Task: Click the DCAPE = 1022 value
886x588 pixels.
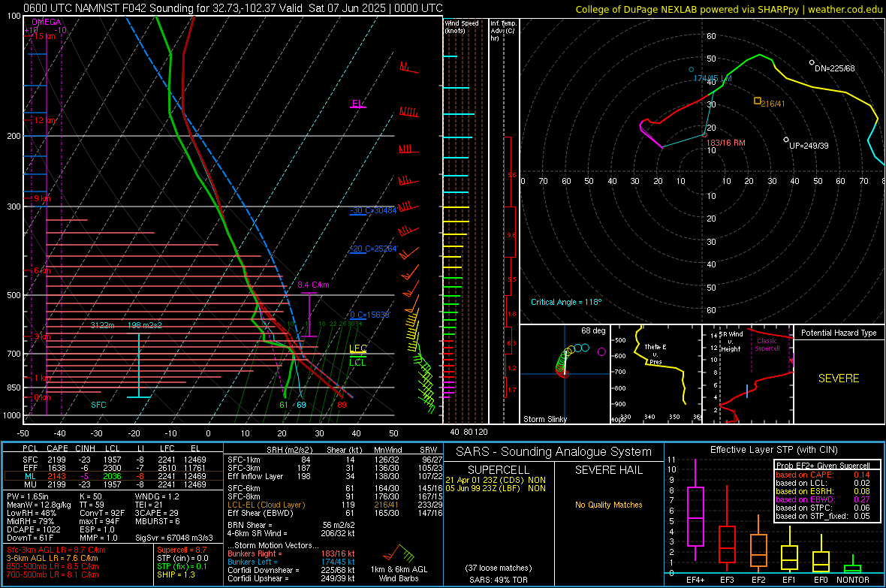Action: coord(34,529)
